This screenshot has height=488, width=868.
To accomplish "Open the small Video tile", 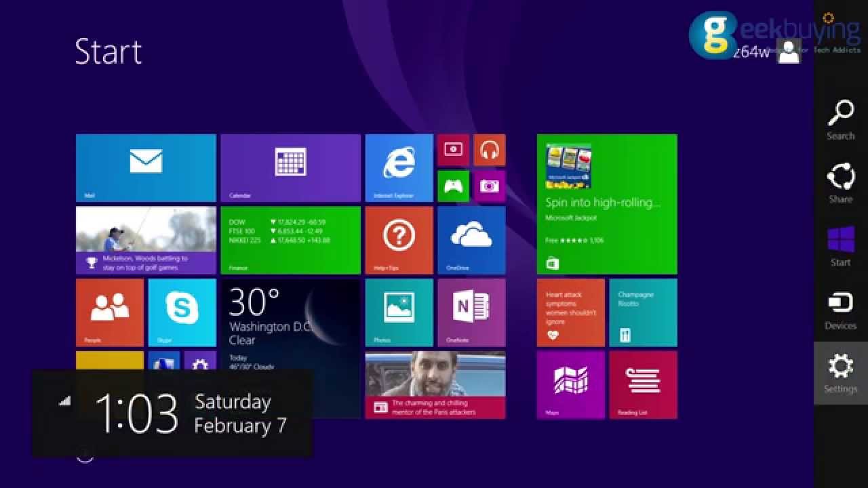I will point(453,150).
